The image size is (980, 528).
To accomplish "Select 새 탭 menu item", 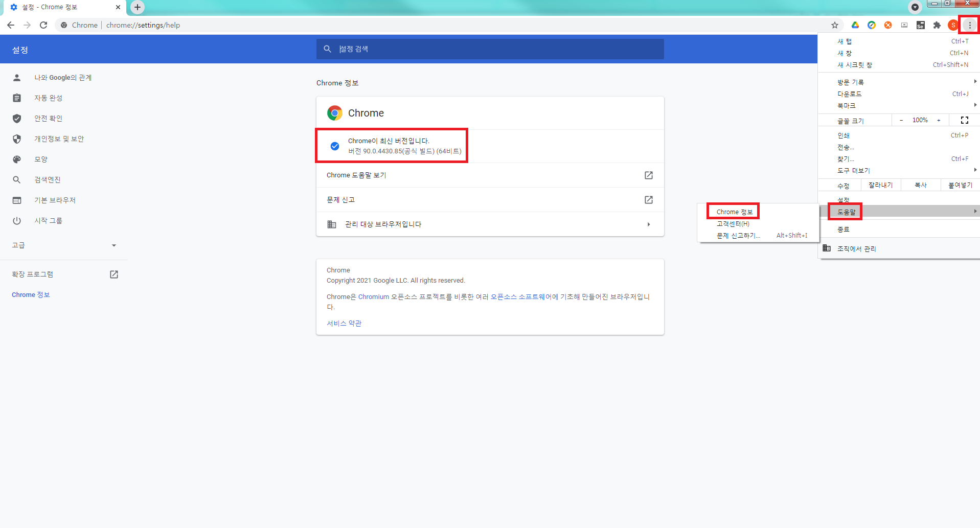I will [899, 41].
